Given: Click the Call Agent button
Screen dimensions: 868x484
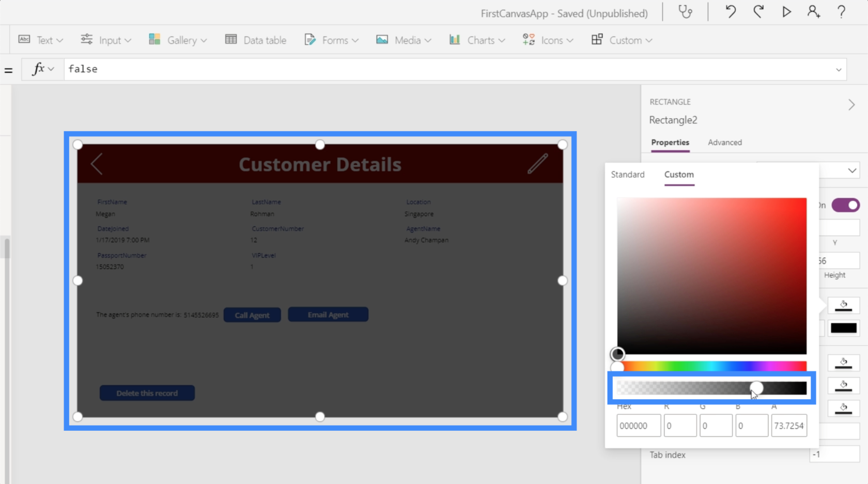Looking at the screenshot, I should (x=252, y=315).
